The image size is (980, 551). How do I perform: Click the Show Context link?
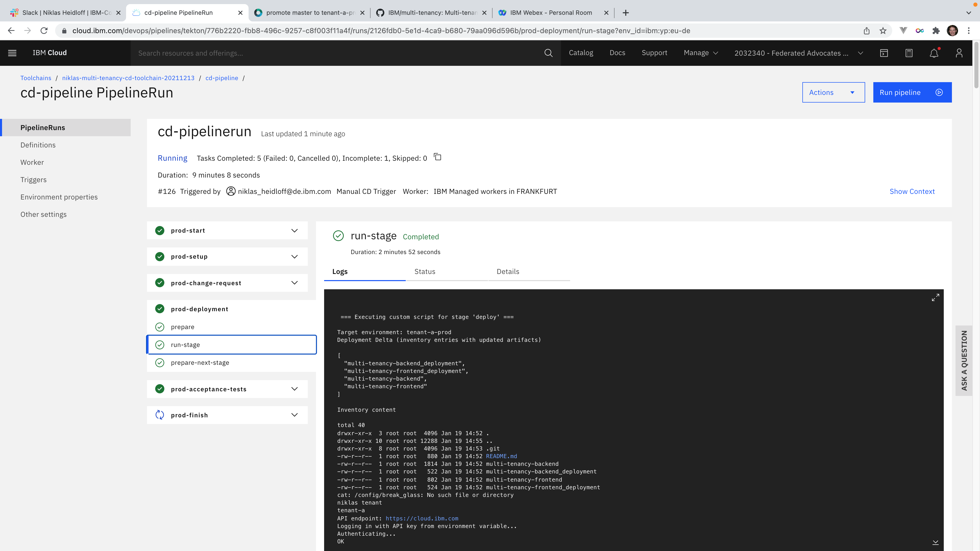[x=912, y=191]
